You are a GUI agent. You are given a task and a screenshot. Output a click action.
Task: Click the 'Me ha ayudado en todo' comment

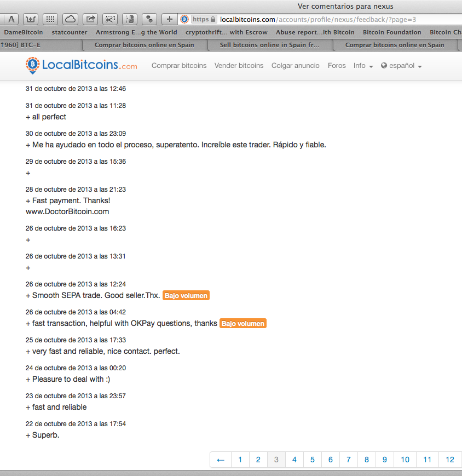[x=176, y=145]
